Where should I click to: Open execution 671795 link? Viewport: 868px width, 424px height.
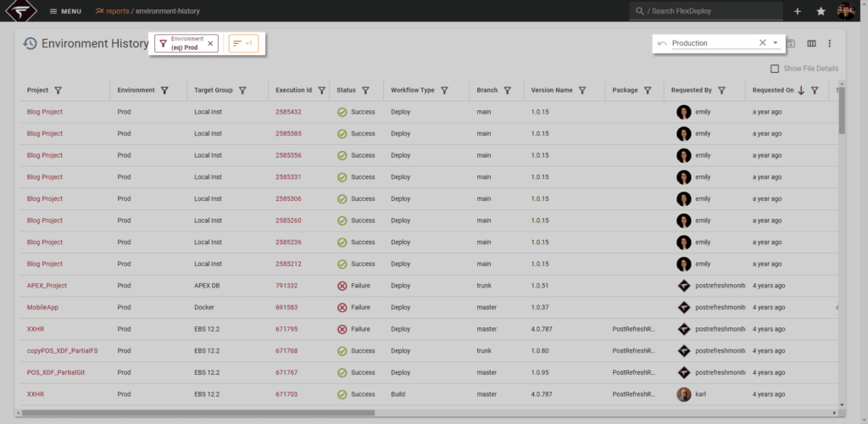click(x=287, y=329)
